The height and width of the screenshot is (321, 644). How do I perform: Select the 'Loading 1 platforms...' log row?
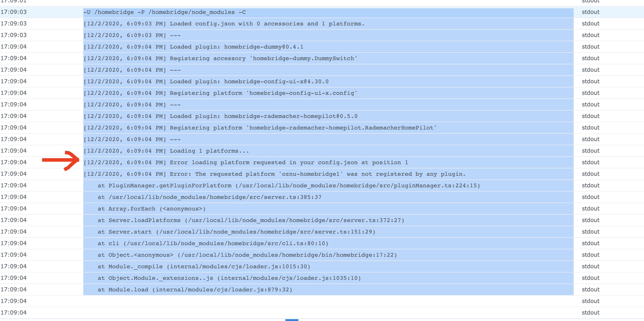coord(166,151)
